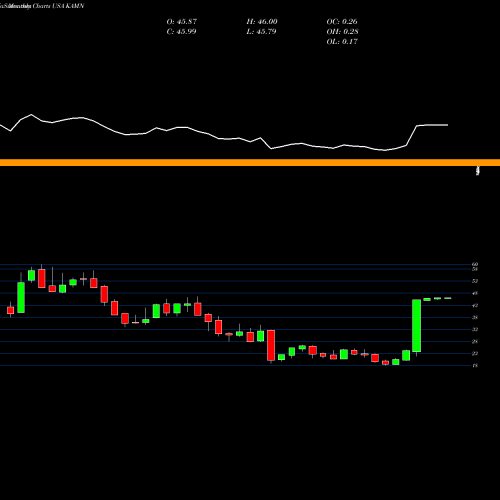The image size is (500, 500).
Task: Click the close value "C: 45.99"
Action: pos(181,32)
